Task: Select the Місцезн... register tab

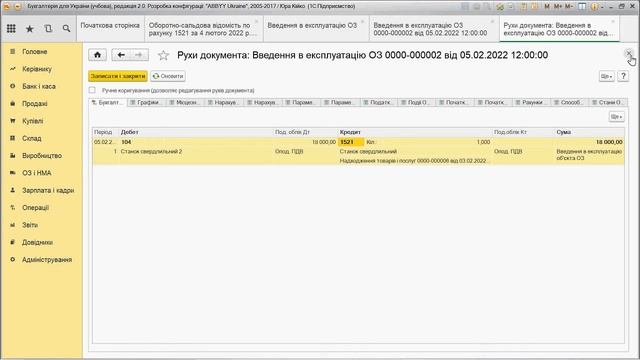Action: (x=184, y=102)
